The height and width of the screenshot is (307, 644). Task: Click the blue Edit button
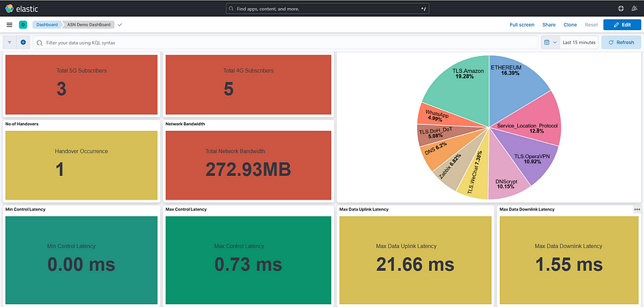coord(622,24)
